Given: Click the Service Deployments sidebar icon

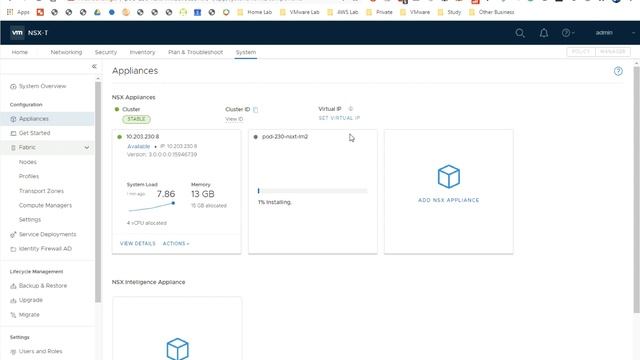Looking at the screenshot, I should tap(13, 235).
